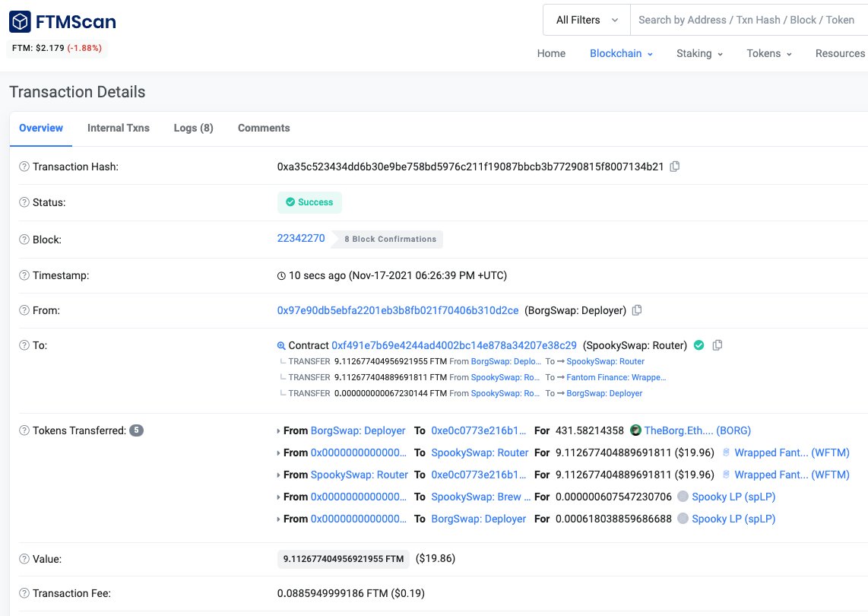Select the Comments tab
The height and width of the screenshot is (616, 868).
click(263, 128)
